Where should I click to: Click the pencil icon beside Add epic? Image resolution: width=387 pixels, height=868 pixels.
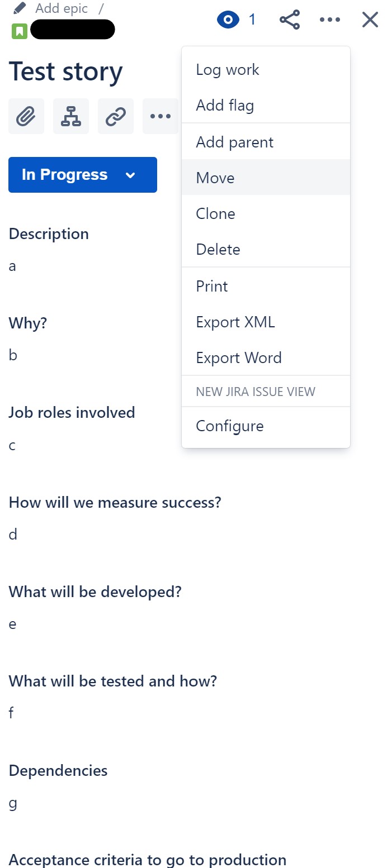(x=20, y=8)
